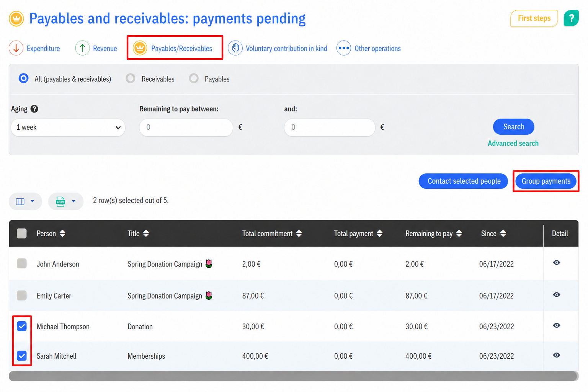View detail eye icon for Sarah Mitchell

(x=557, y=355)
